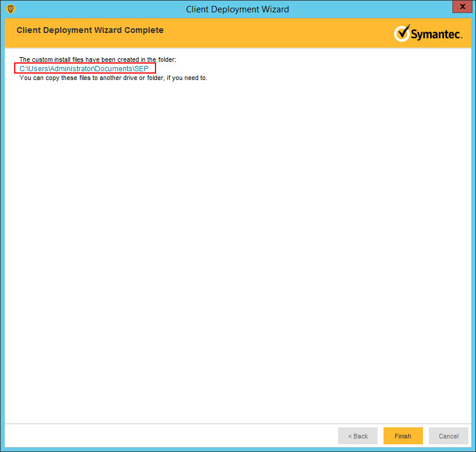The width and height of the screenshot is (476, 452).
Task: Click the 'custom install files have been created' text
Action: click(97, 59)
